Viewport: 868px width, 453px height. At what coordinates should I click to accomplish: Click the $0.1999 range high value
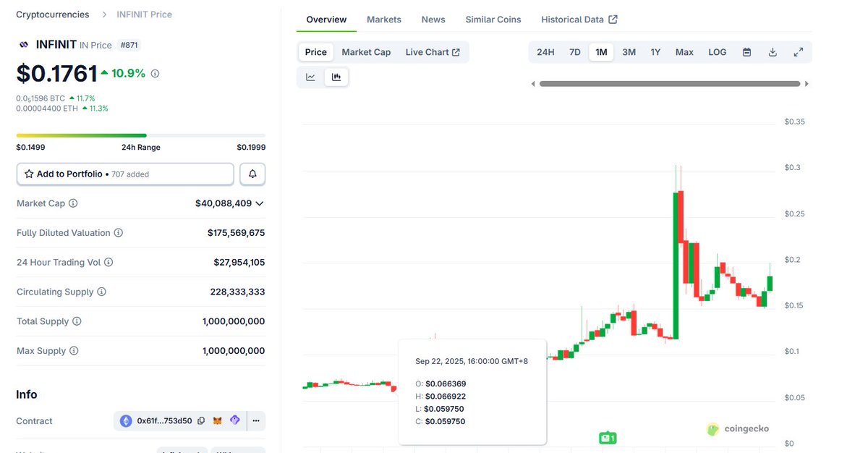pos(251,147)
